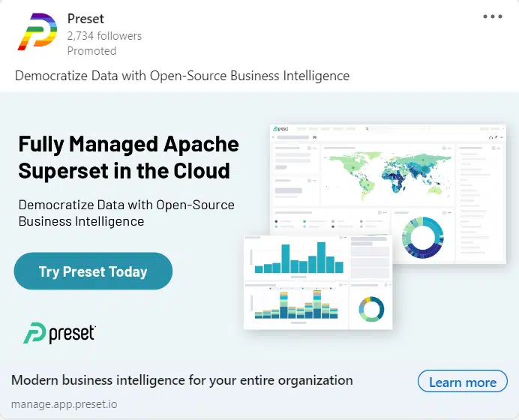Click the caption text above the ad image

pos(182,76)
